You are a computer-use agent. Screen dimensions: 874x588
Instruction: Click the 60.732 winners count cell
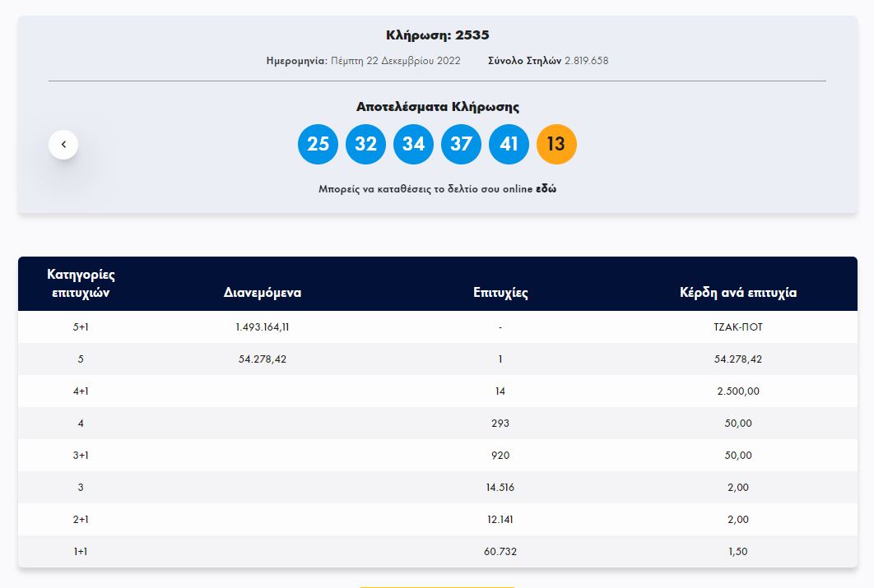(x=500, y=552)
